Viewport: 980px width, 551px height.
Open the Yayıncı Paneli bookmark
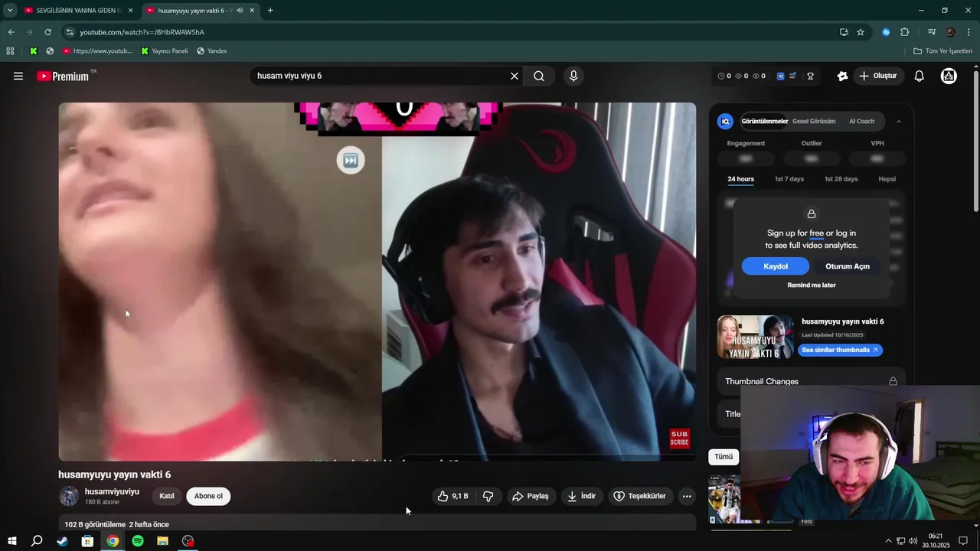click(x=164, y=51)
